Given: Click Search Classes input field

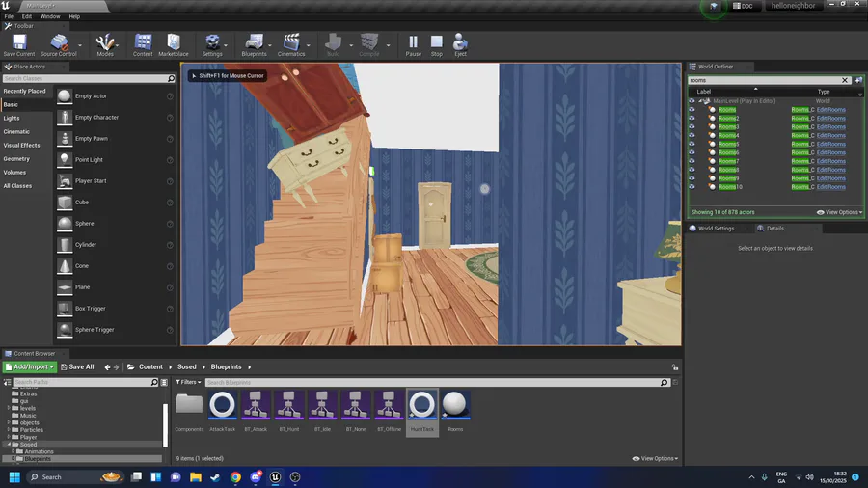Looking at the screenshot, I should pos(89,78).
